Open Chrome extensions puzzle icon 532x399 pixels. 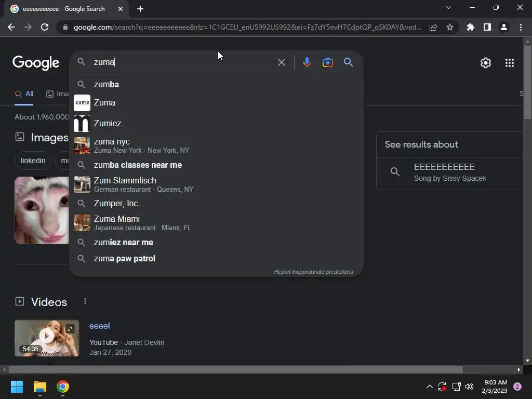471,27
